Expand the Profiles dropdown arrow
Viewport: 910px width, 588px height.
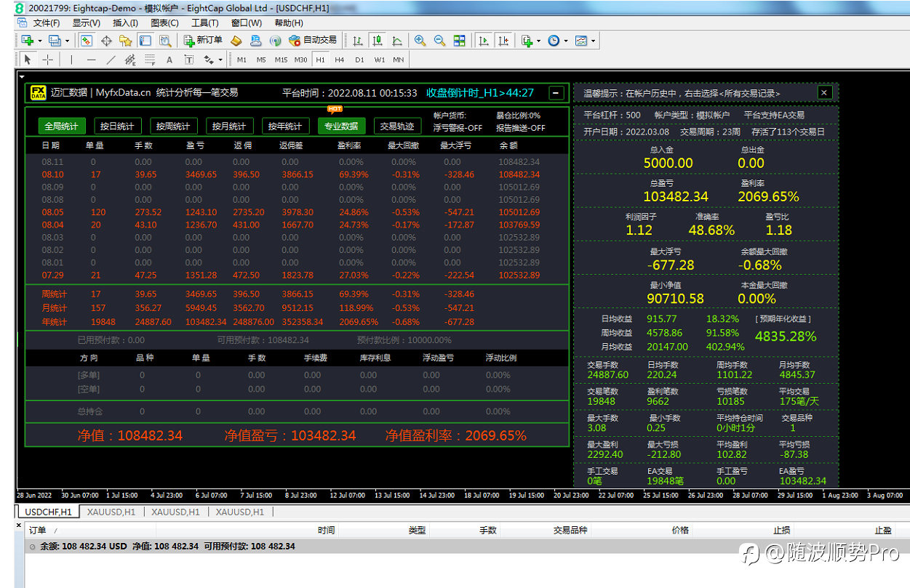click(x=68, y=41)
